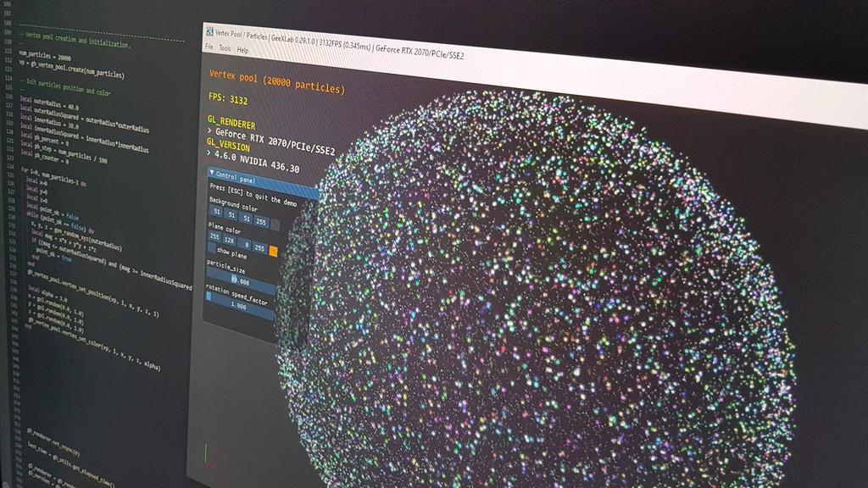
Task: Click code line 'local innerRadius = 30.0'
Action: click(49, 122)
